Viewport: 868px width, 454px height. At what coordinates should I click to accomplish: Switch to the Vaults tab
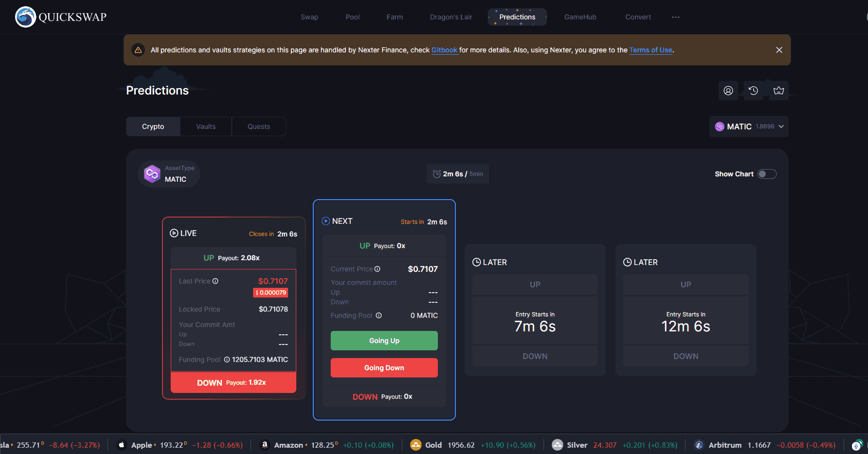click(x=206, y=126)
